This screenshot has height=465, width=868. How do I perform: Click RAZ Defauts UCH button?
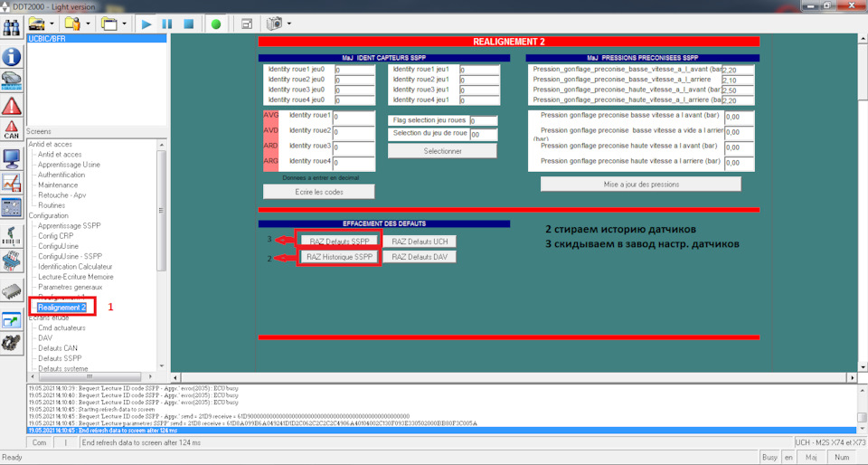click(x=420, y=242)
